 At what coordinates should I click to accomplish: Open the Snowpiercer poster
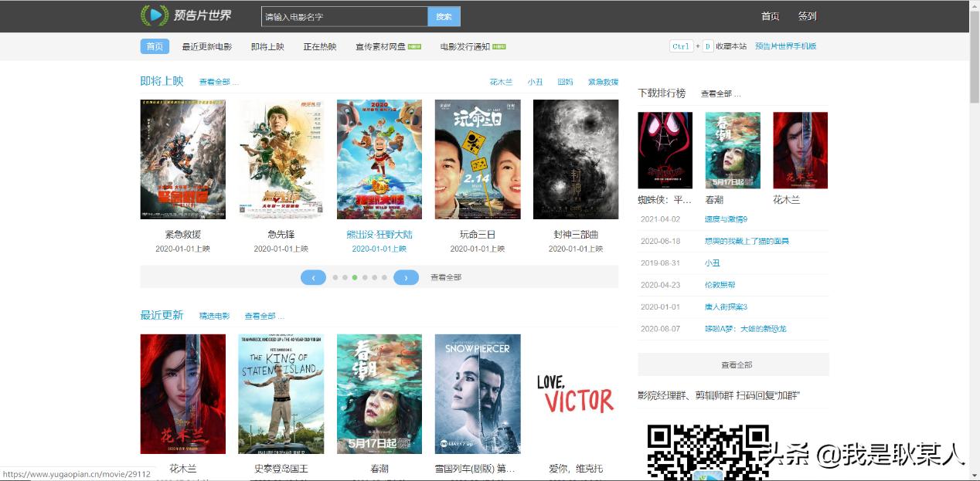click(x=478, y=394)
